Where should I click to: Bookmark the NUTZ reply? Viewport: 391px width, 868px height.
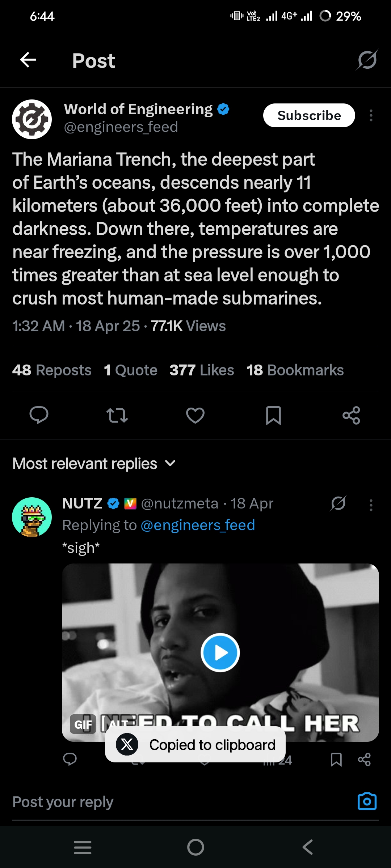click(336, 759)
